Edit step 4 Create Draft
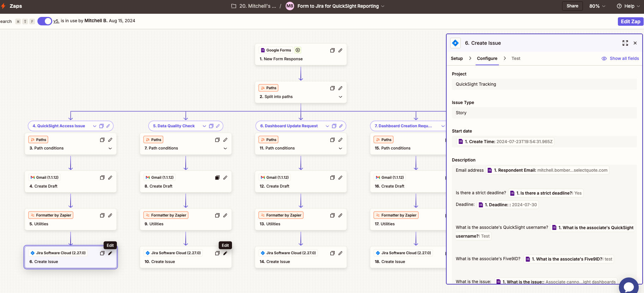 [x=110, y=178]
